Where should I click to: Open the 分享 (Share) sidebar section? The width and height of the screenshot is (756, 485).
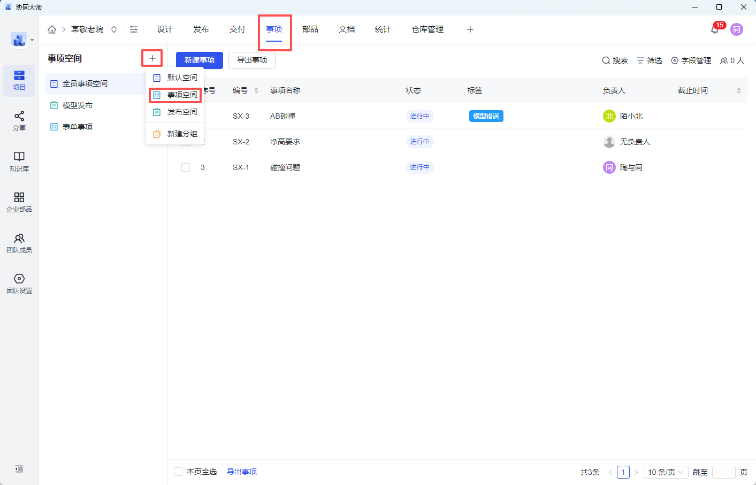(x=19, y=121)
